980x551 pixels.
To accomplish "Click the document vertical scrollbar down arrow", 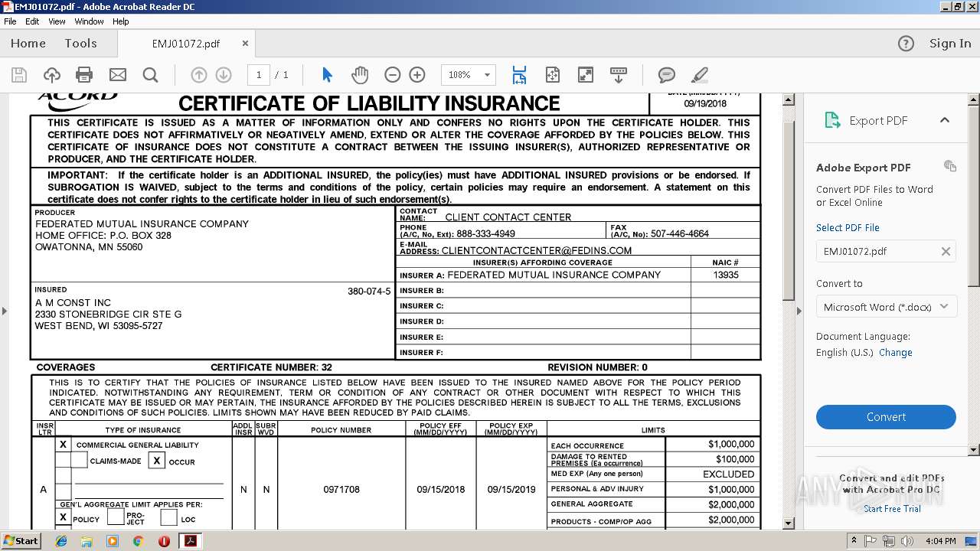I will [x=789, y=523].
